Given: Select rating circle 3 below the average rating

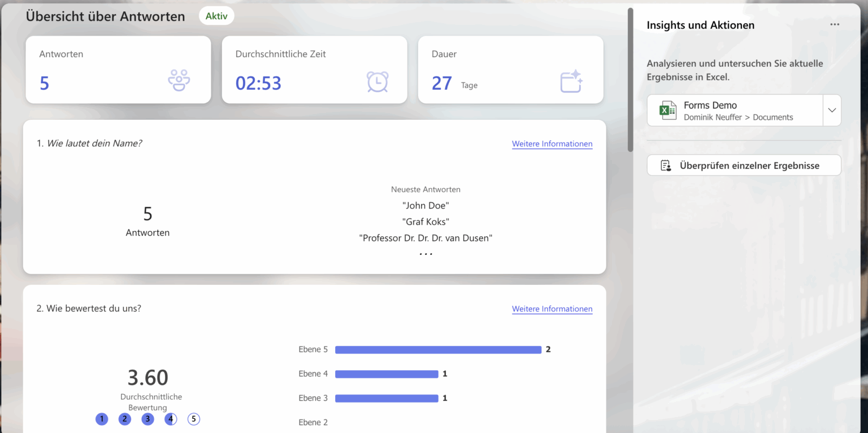Looking at the screenshot, I should [x=147, y=419].
